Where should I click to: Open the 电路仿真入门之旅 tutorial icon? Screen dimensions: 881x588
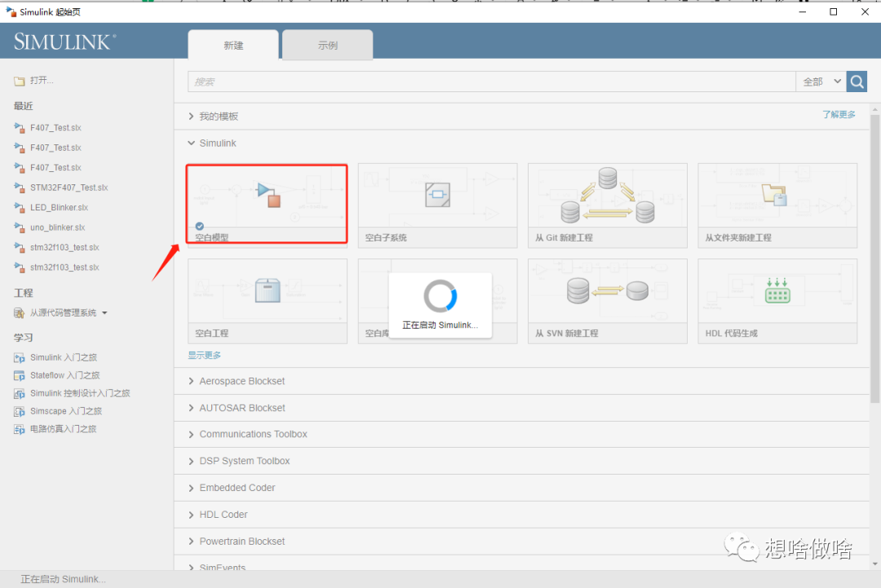click(x=20, y=430)
